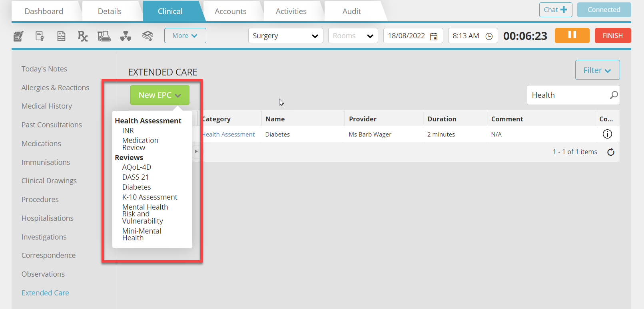Click the FINISH button
Image resolution: width=644 pixels, height=309 pixels.
(613, 36)
